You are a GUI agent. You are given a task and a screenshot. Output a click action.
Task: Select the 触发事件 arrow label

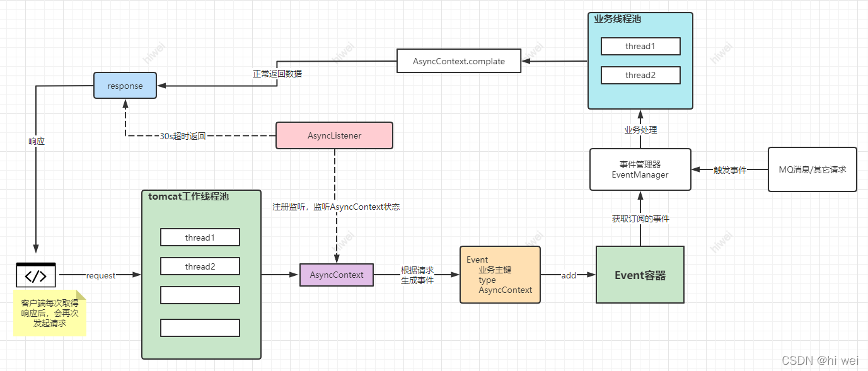(x=729, y=170)
